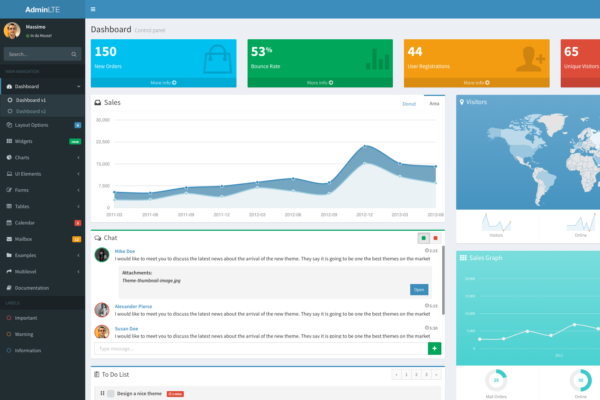This screenshot has width=600, height=400.
Task: Click the red Calendar badge
Action: [78, 223]
